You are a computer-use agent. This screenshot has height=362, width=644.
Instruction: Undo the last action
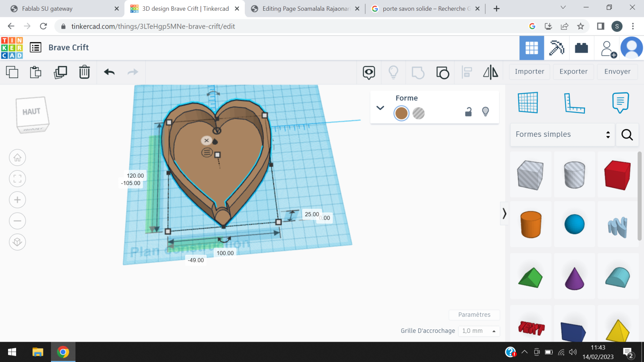109,72
